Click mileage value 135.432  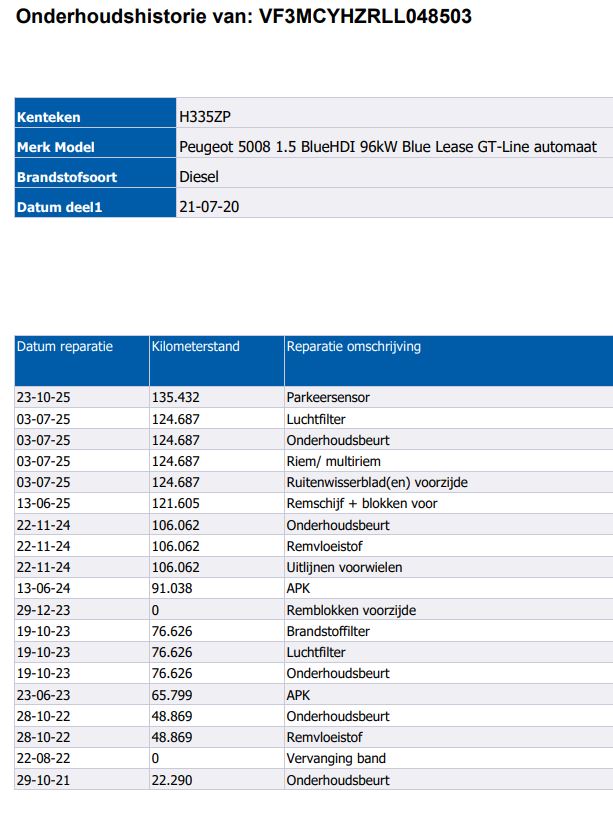(x=176, y=397)
